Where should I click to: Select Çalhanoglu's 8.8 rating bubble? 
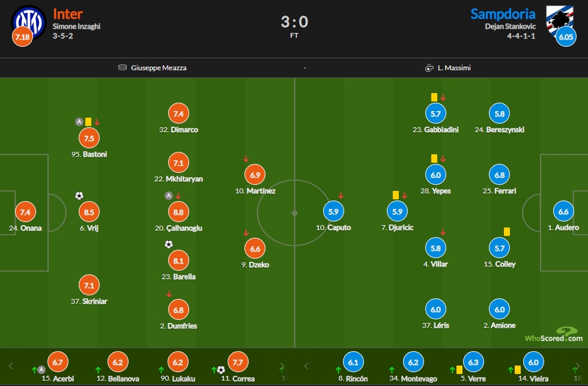178,212
